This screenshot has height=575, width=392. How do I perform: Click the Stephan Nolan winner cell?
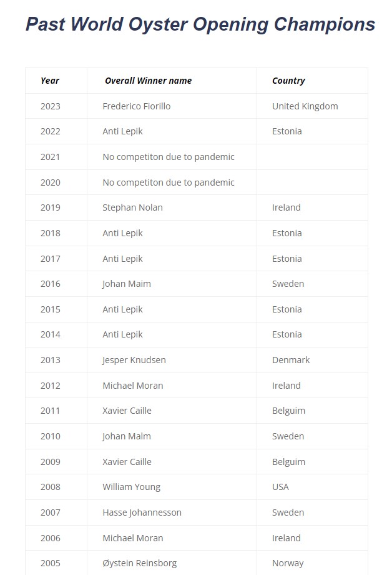click(x=132, y=207)
